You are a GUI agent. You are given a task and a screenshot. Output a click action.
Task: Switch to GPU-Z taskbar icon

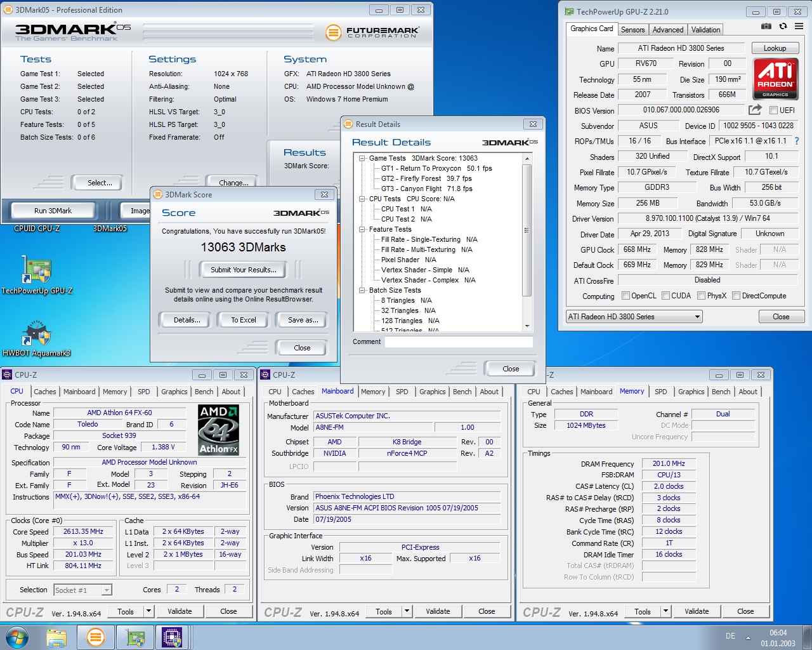click(x=135, y=637)
